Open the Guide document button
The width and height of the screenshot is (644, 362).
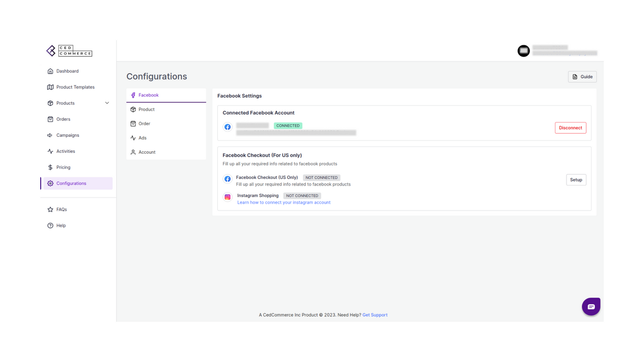582,77
